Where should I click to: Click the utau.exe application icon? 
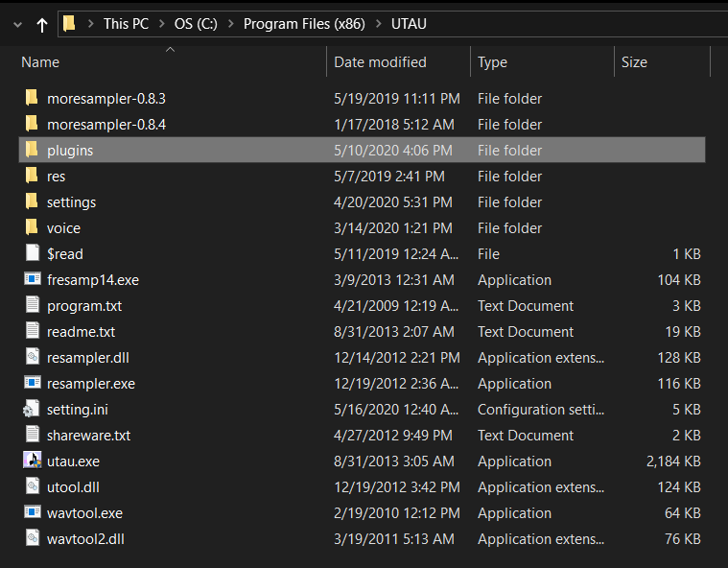point(32,461)
